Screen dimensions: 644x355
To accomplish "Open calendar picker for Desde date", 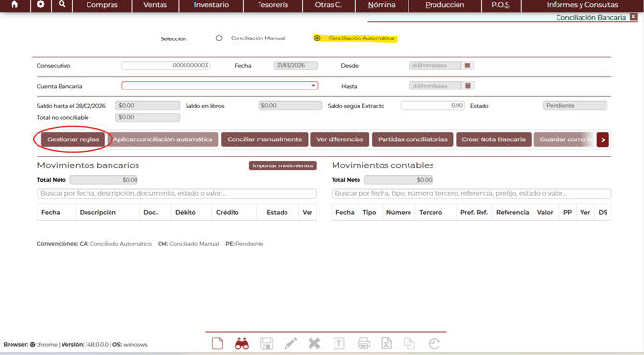I will point(467,65).
